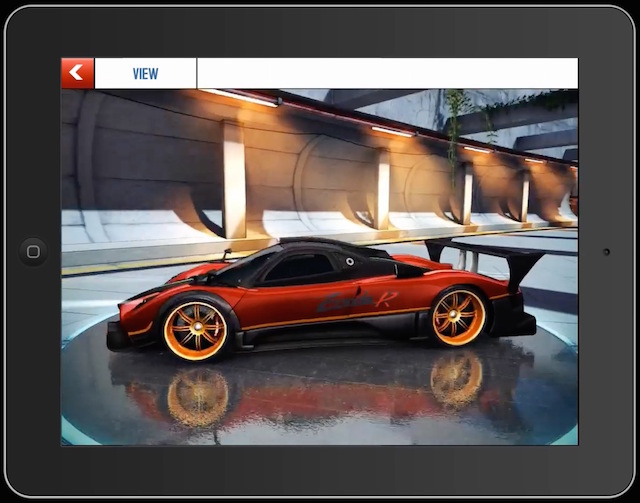The height and width of the screenshot is (503, 640).
Task: Tap the iPad home button
Action: point(33,252)
